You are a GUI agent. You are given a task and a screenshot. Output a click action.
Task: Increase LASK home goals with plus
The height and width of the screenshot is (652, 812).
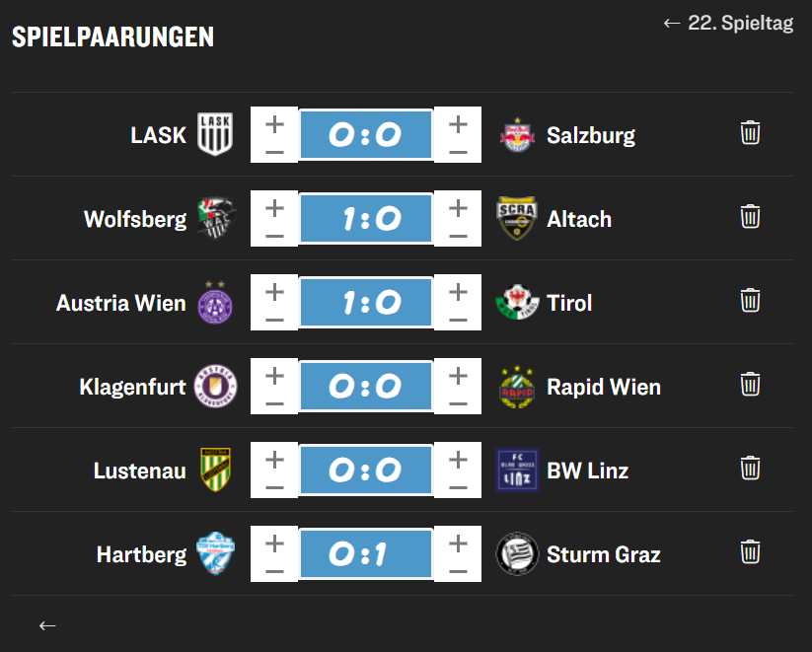(274, 123)
